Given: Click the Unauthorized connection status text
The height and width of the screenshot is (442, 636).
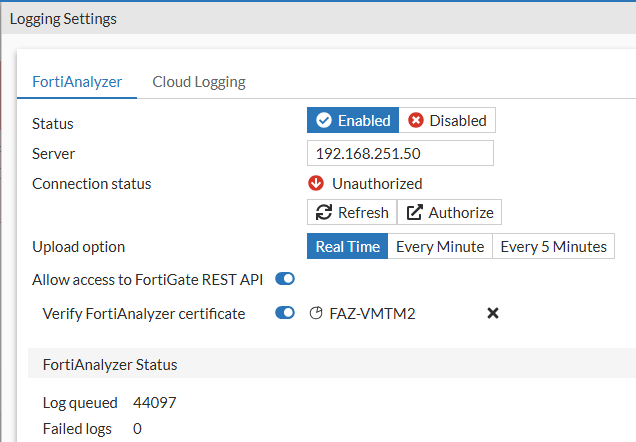Looking at the screenshot, I should coord(377,184).
